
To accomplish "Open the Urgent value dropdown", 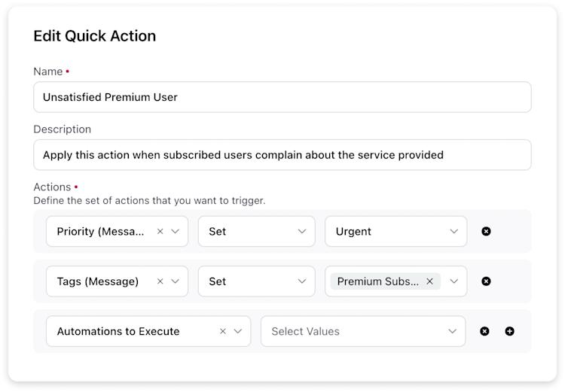I will [x=453, y=232].
